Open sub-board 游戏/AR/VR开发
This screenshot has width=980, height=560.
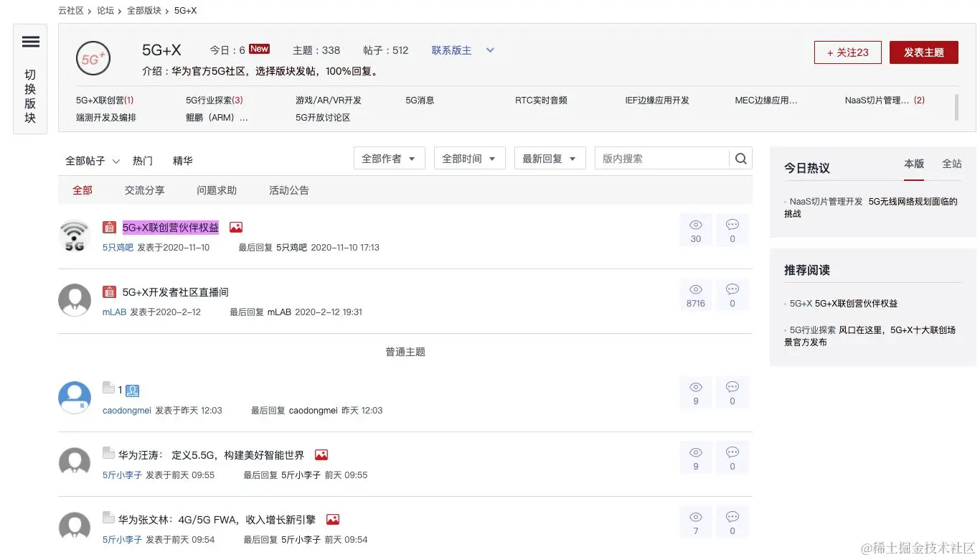point(329,101)
